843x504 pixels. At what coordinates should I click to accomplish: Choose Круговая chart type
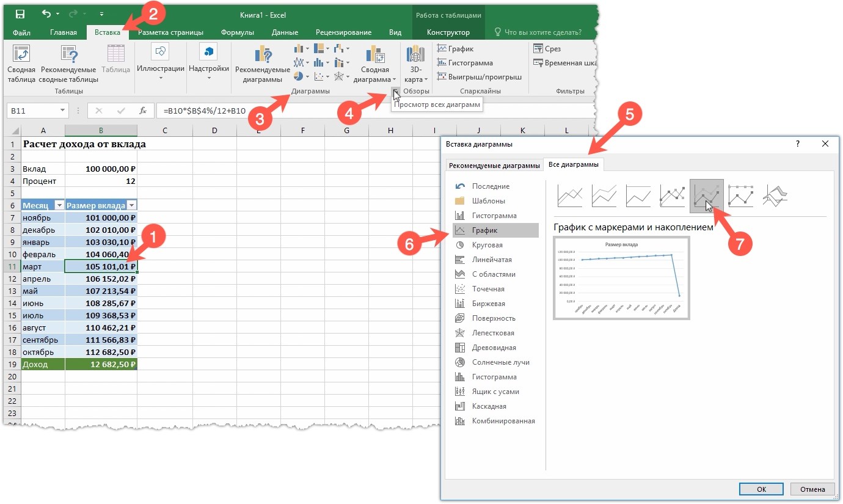click(x=495, y=245)
